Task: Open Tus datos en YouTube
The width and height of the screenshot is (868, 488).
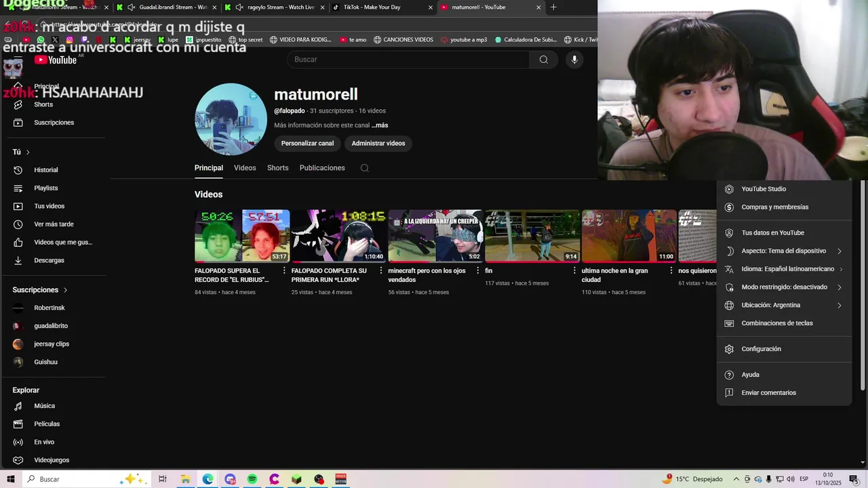Action: coord(772,232)
